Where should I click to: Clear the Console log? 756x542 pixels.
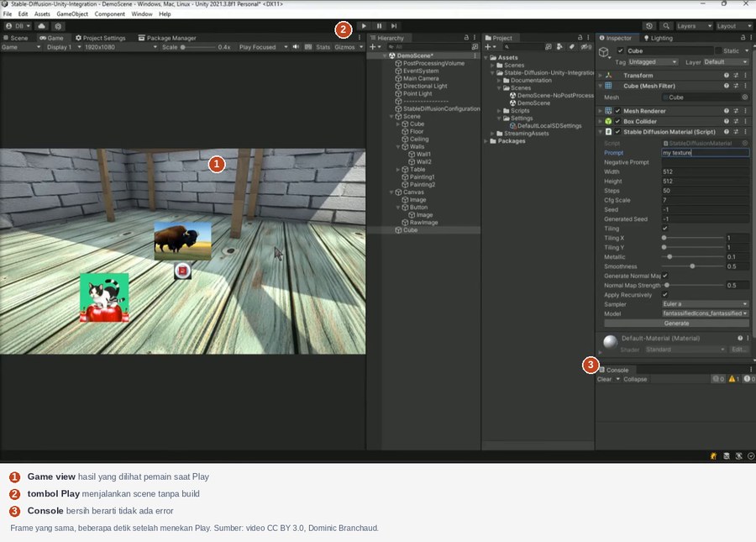tap(604, 379)
